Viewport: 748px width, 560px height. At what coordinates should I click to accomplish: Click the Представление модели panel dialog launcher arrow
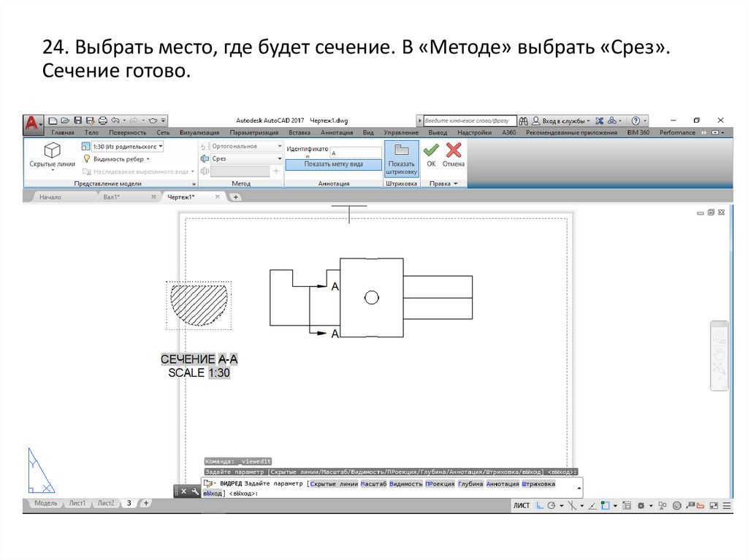[194, 184]
